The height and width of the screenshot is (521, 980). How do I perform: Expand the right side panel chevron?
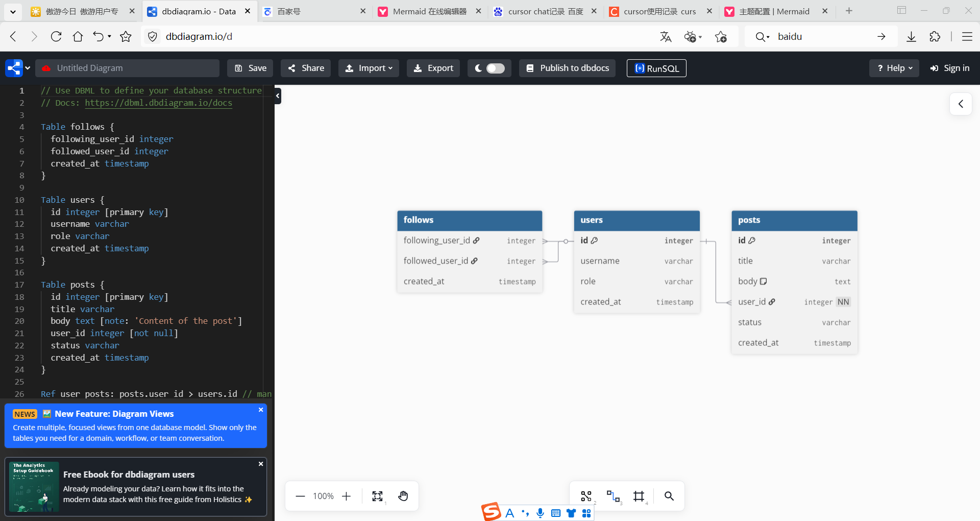pyautogui.click(x=961, y=104)
